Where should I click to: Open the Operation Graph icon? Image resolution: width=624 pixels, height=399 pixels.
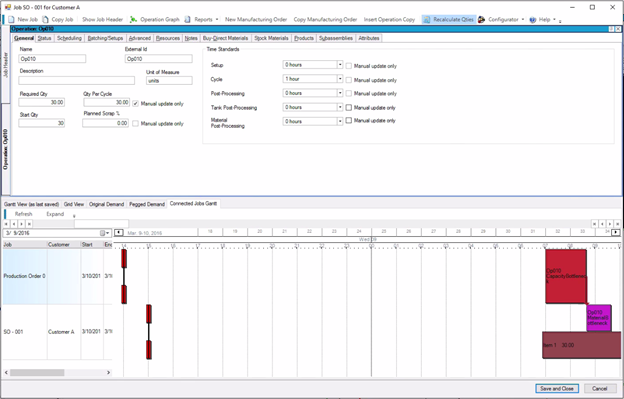[133, 19]
